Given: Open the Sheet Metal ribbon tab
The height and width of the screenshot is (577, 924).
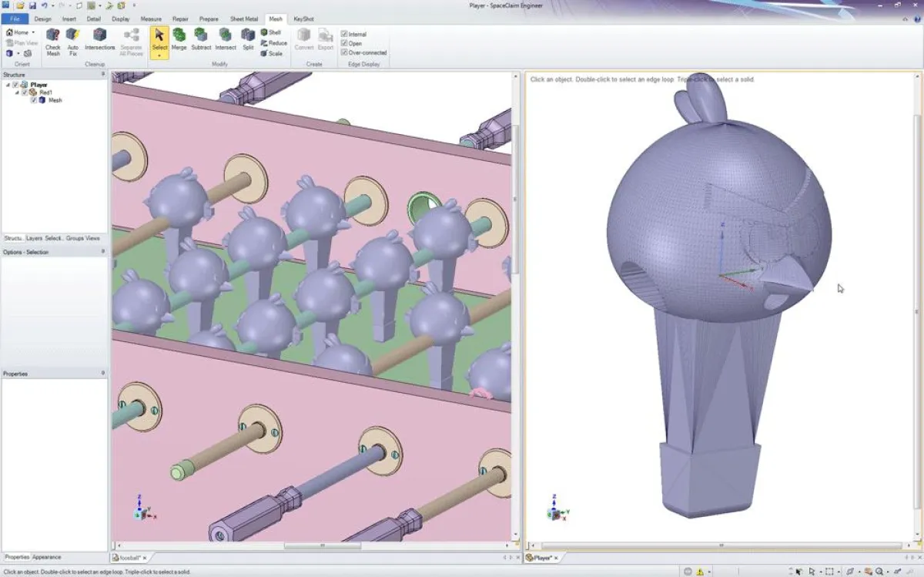Looking at the screenshot, I should (243, 18).
